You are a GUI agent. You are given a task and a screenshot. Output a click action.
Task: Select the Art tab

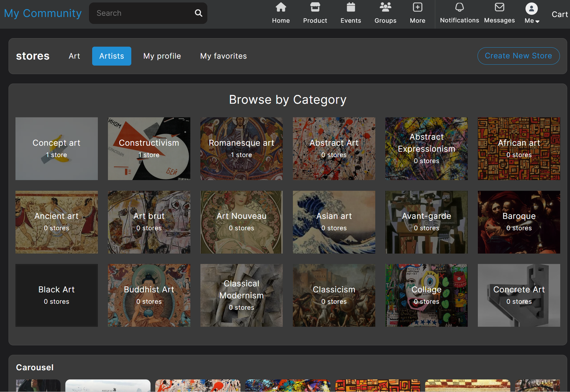(x=74, y=56)
